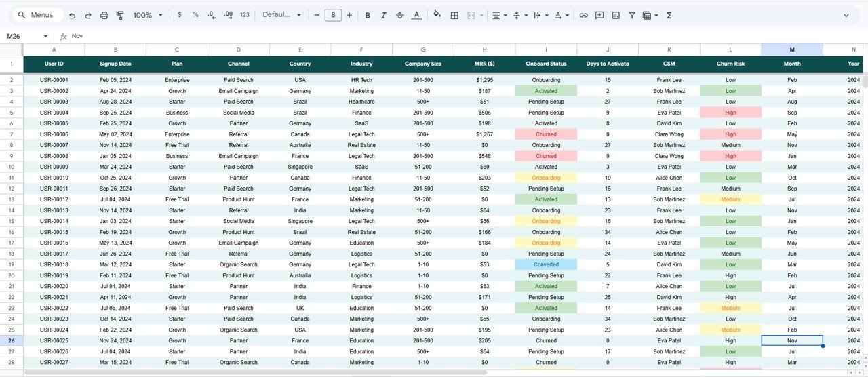Screen dimensions: 868x377
Task: Select cell USR-00027
Action: [54, 362]
